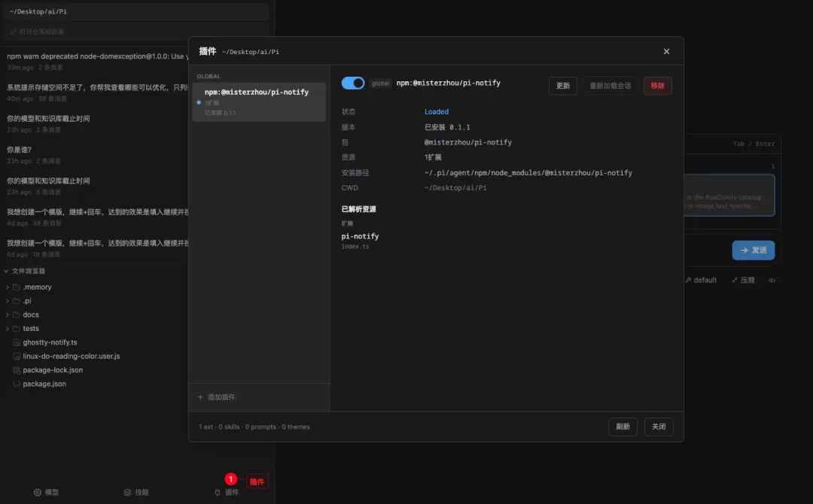813x504 pixels.
Task: Open the 你是谁? conversation
Action: 97,154
